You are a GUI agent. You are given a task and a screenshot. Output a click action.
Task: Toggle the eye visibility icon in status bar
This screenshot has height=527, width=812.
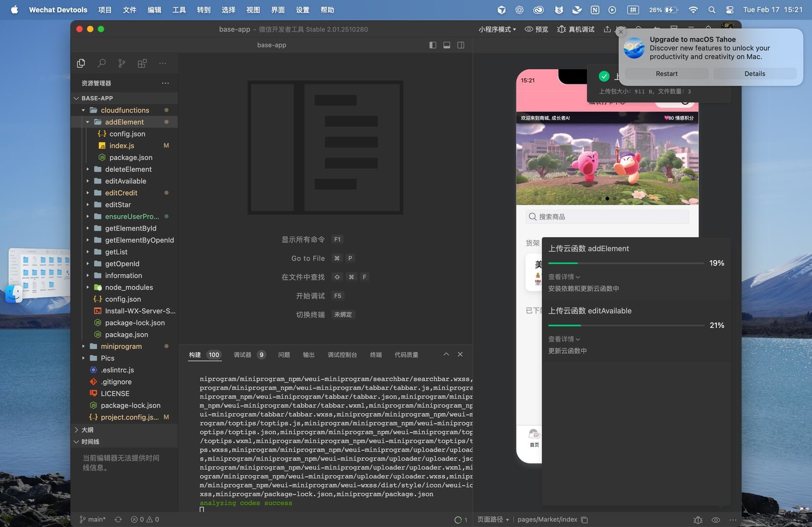[x=716, y=520]
